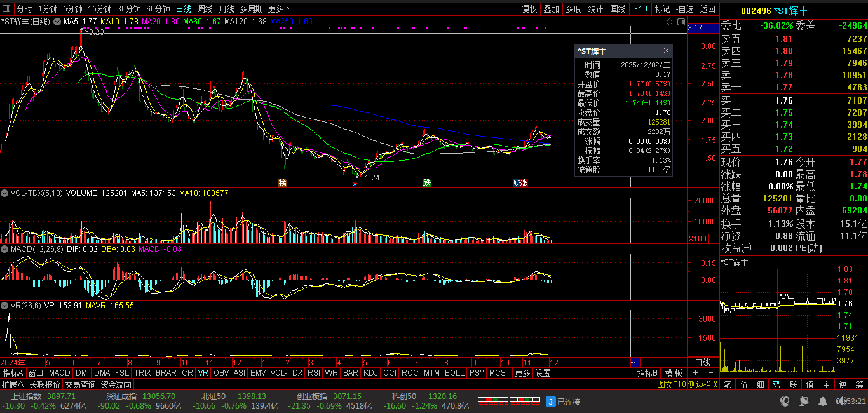Select the KDJ indicator tab
868x413 pixels.
tap(370, 373)
